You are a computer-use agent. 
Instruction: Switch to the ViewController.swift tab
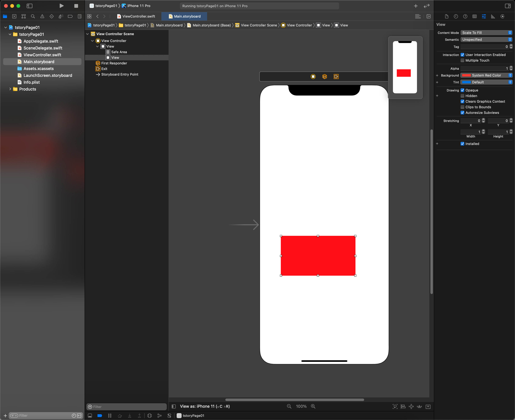point(136,16)
